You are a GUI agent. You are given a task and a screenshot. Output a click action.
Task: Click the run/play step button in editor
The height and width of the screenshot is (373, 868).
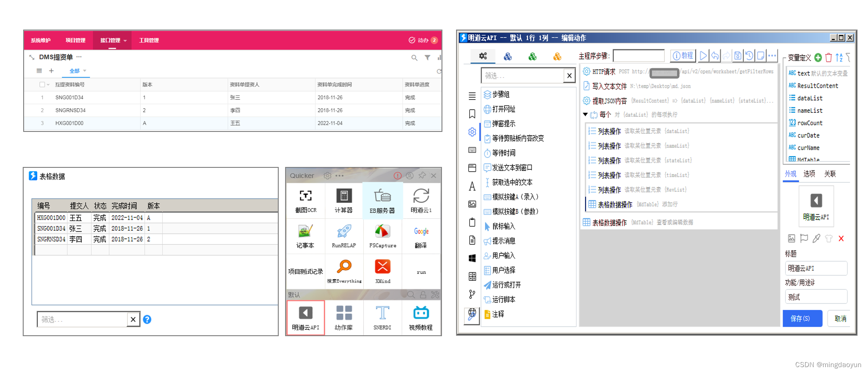pyautogui.click(x=703, y=56)
